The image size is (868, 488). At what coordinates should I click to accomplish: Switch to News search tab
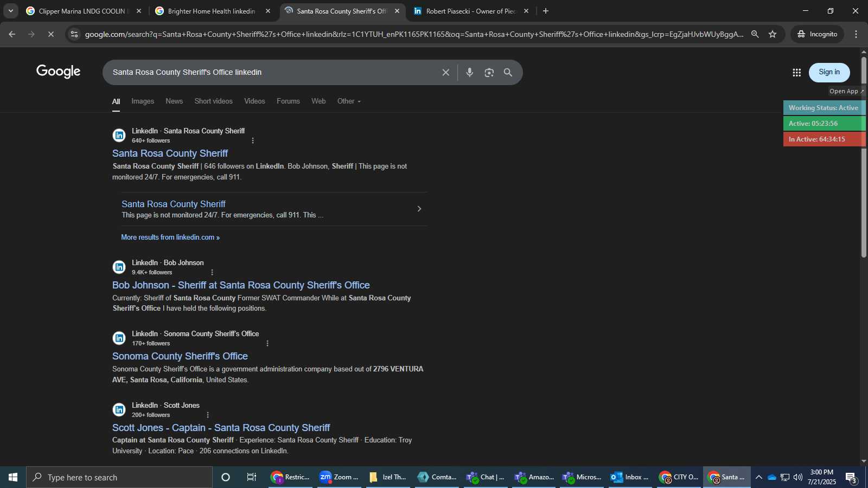174,101
